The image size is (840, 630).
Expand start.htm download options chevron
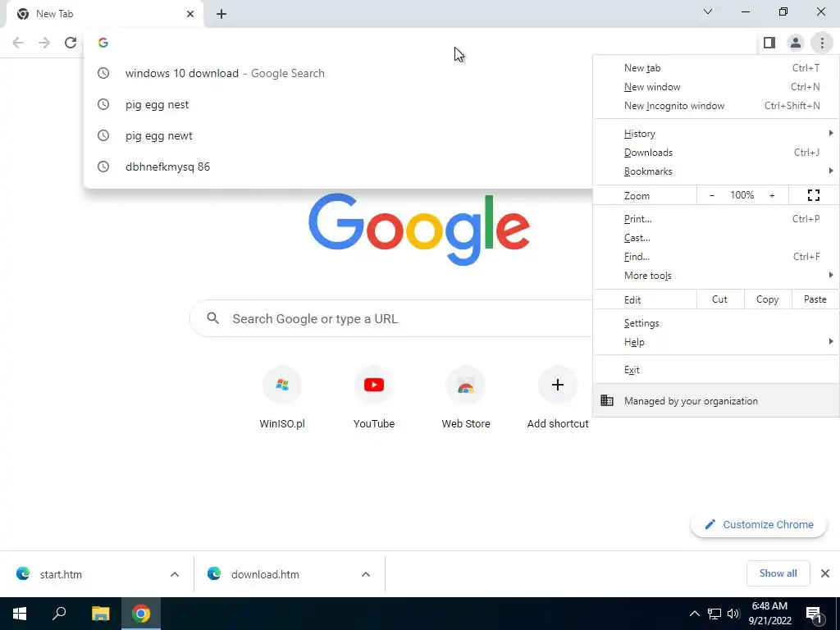click(175, 574)
